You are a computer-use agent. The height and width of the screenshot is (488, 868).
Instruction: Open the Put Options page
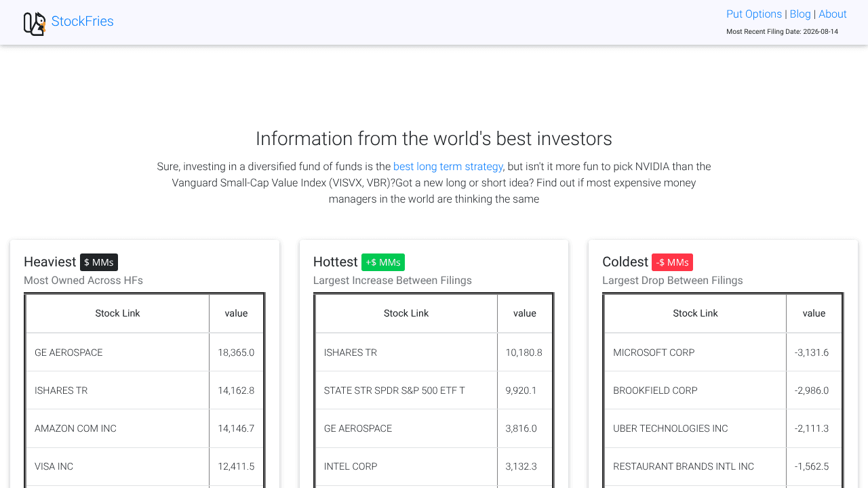coord(754,14)
